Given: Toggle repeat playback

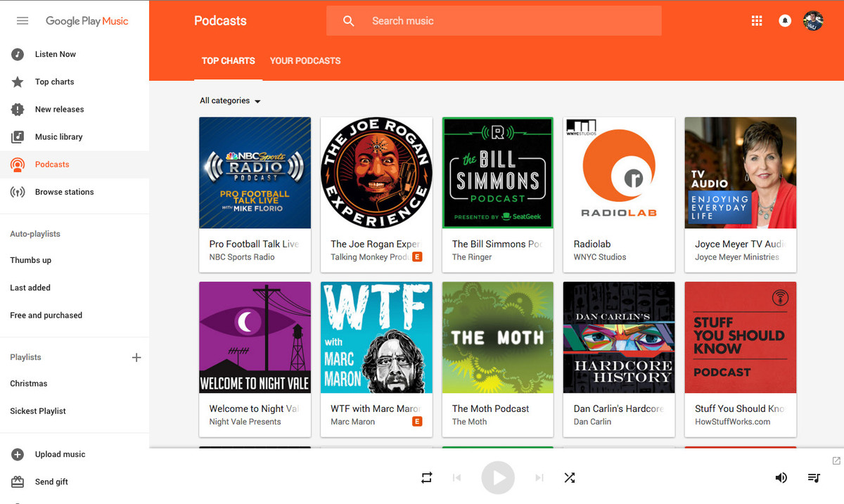Looking at the screenshot, I should [427, 478].
